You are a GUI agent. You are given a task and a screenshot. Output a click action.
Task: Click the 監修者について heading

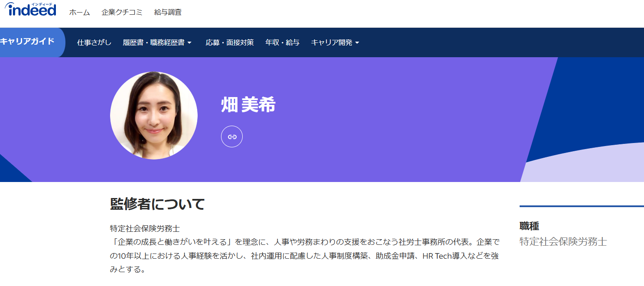click(157, 204)
